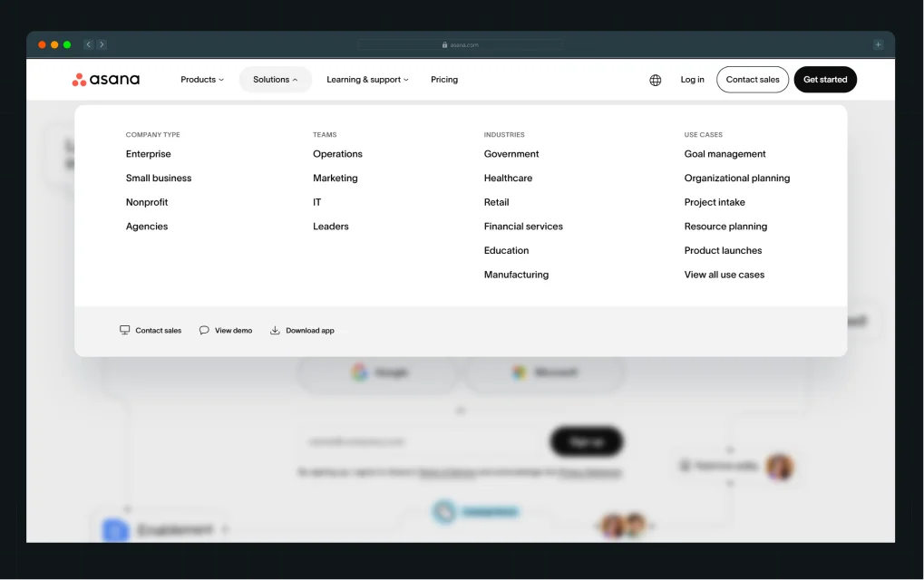Click the outlined Contact sales button in header
The width and height of the screenshot is (924, 580).
tap(753, 80)
